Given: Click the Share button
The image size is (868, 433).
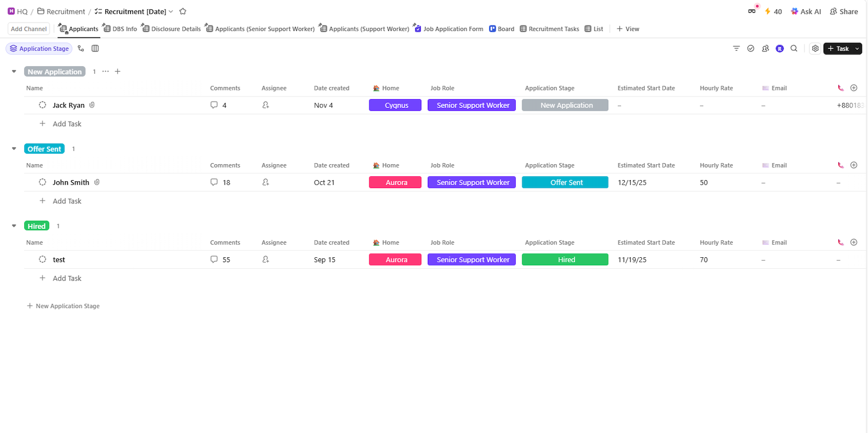Looking at the screenshot, I should [844, 12].
